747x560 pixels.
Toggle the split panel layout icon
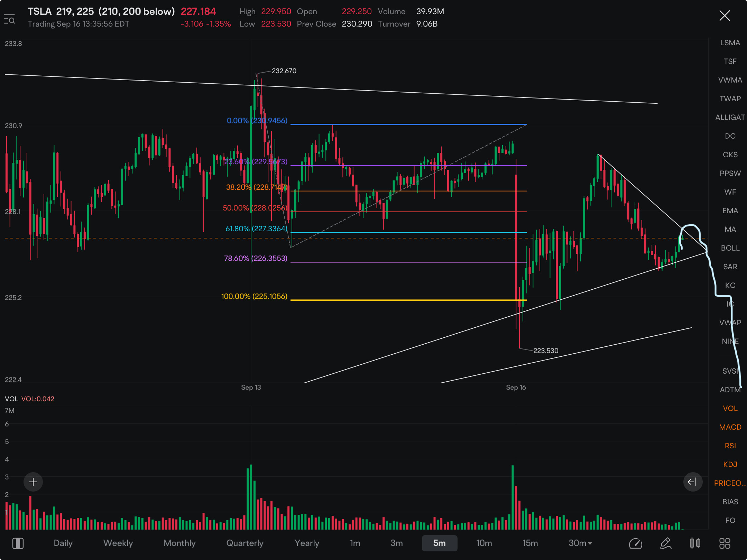pyautogui.click(x=18, y=543)
